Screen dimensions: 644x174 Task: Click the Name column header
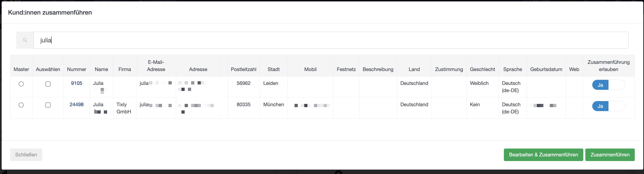[x=101, y=69]
